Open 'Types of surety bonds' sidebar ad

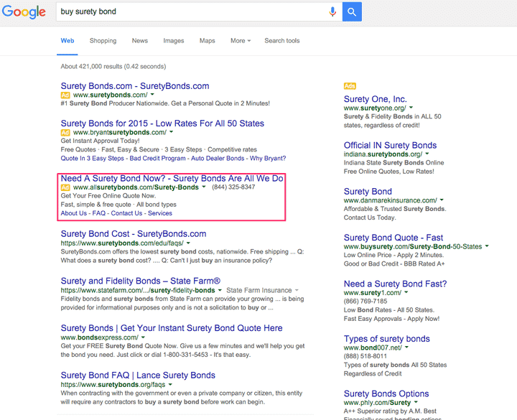coord(387,339)
